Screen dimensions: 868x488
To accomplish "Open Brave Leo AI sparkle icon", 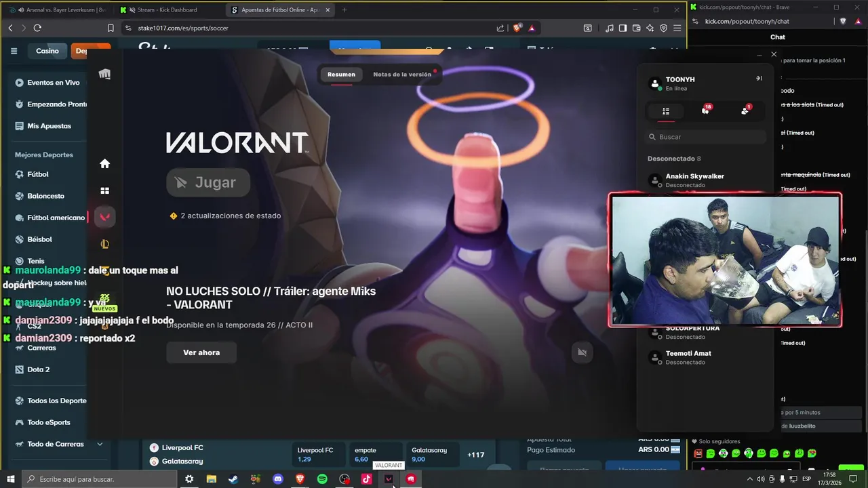I will point(650,28).
